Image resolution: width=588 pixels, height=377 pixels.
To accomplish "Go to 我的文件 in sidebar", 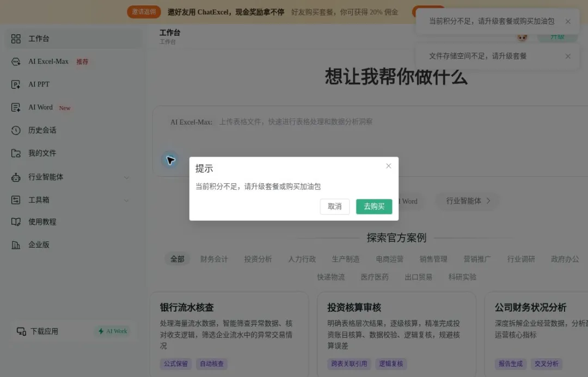I will 42,153.
